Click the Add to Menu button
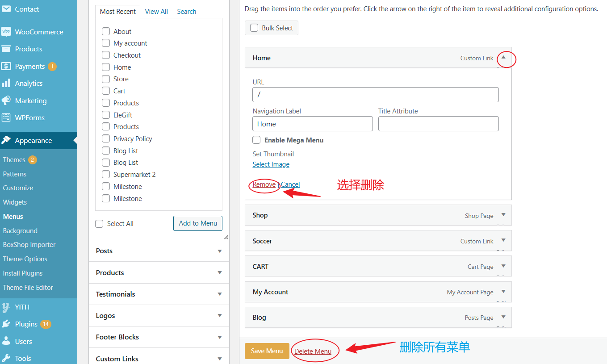This screenshot has height=364, width=607. (198, 223)
